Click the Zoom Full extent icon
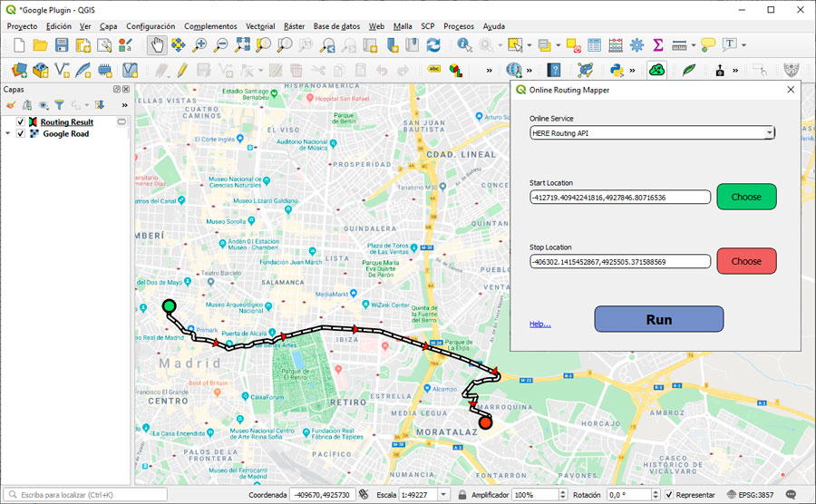The height and width of the screenshot is (504, 816). pos(242,45)
